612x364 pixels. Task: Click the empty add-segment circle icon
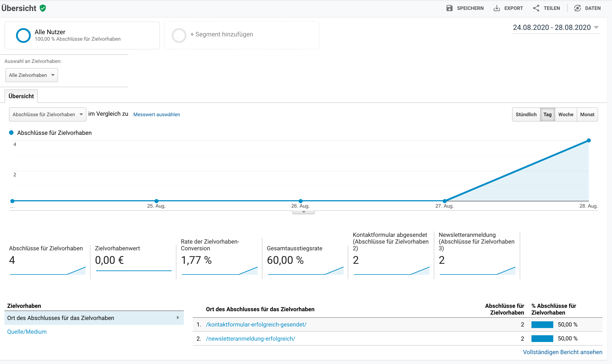(x=179, y=36)
